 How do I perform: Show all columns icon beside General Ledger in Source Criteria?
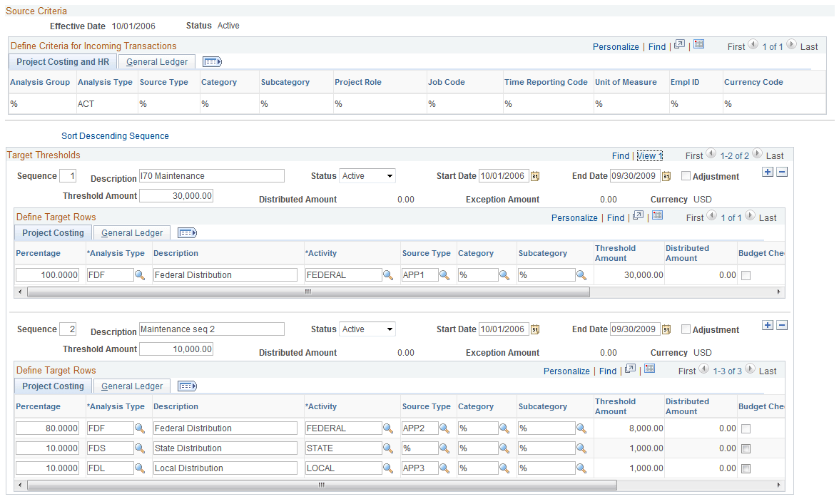pyautogui.click(x=212, y=62)
